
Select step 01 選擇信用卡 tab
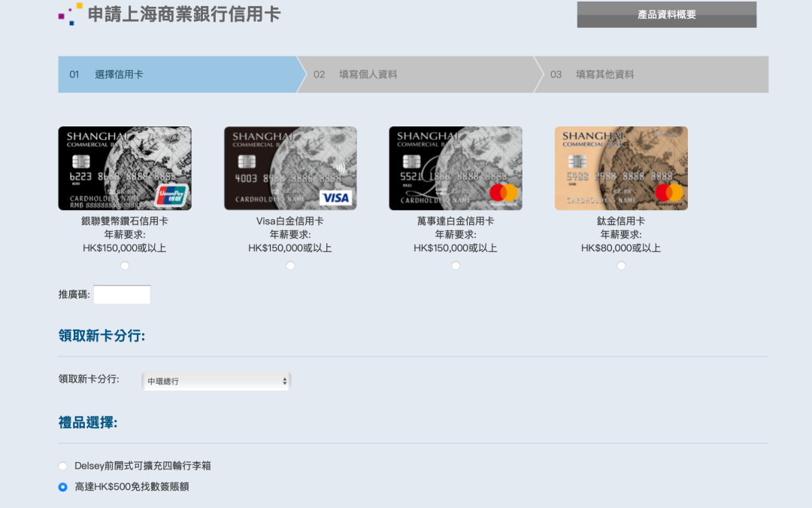(177, 74)
